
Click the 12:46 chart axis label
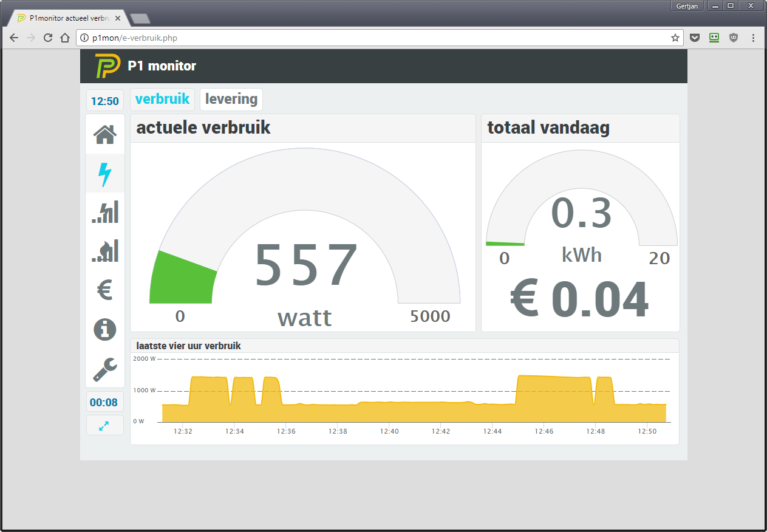pyautogui.click(x=544, y=431)
